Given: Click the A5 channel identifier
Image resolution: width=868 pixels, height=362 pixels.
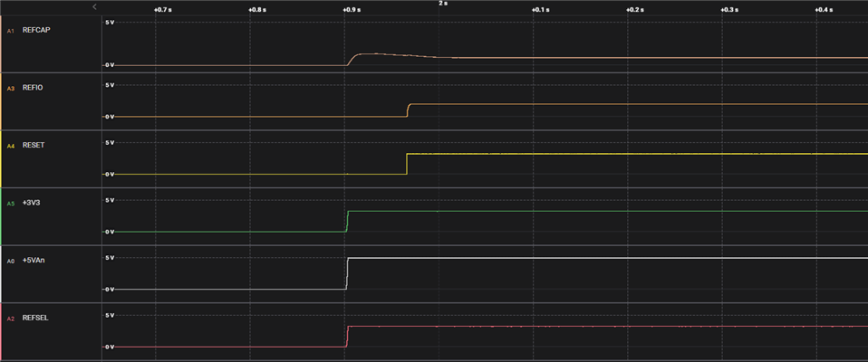Looking at the screenshot, I should pos(10,204).
